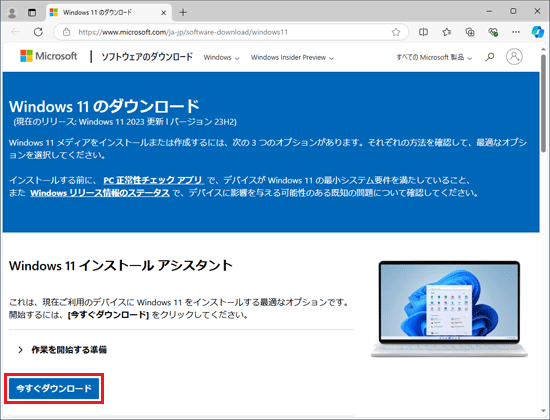Click the current release 23H2 text

point(125,122)
